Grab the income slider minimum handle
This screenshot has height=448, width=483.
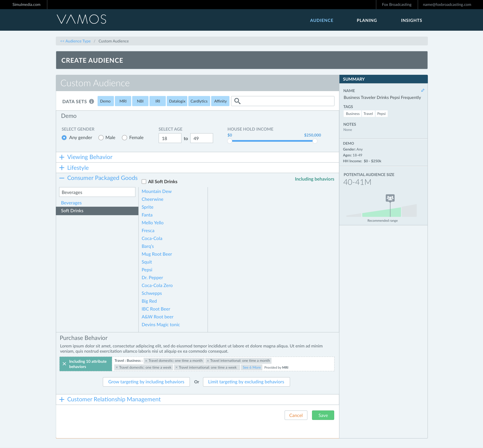pyautogui.click(x=230, y=141)
